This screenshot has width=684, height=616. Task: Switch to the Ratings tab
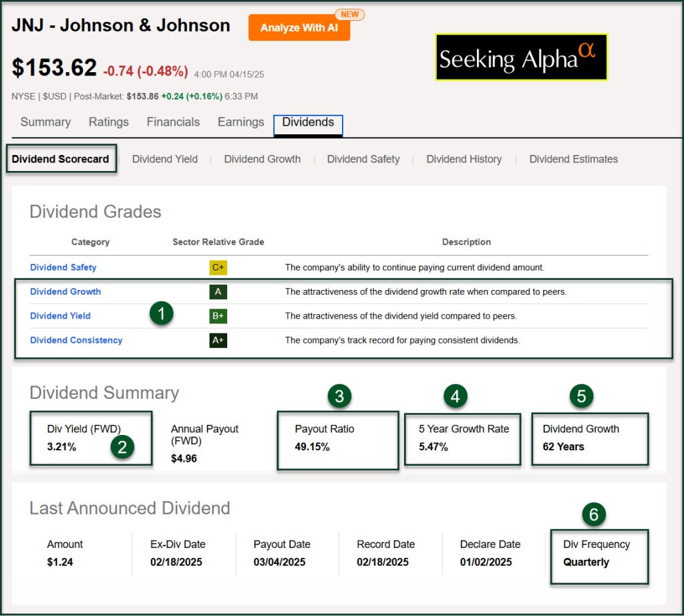(x=109, y=122)
